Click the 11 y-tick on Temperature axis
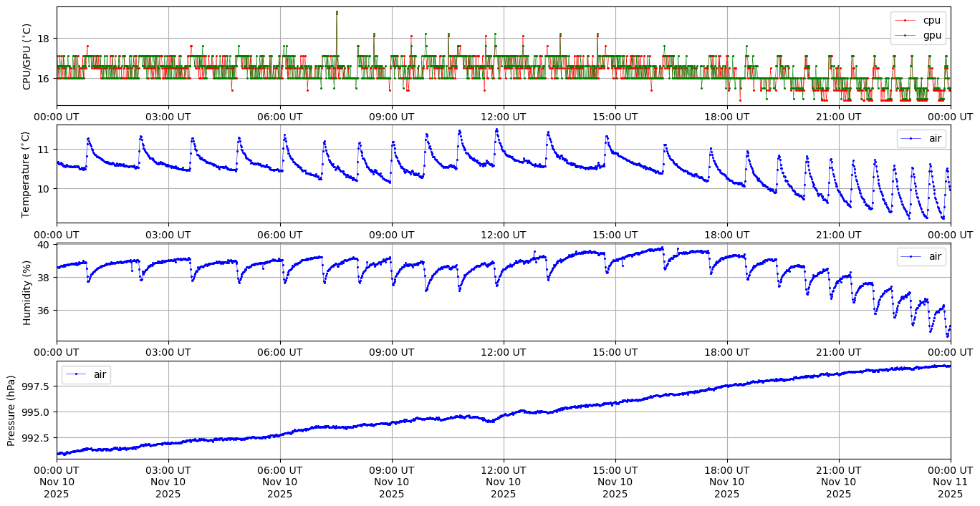 coord(44,150)
